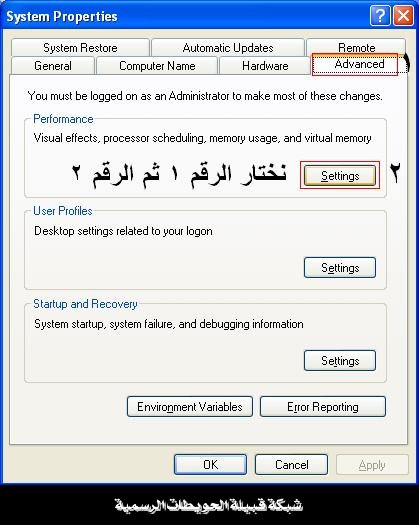Viewport: 419px width, 525px height.
Task: Open the Automatic Updates tab
Action: coord(228,48)
